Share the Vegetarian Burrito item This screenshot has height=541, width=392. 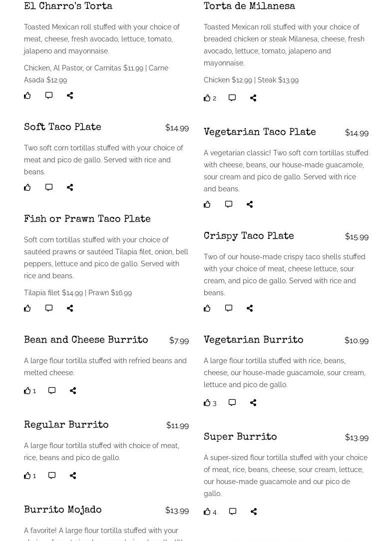pos(253,403)
